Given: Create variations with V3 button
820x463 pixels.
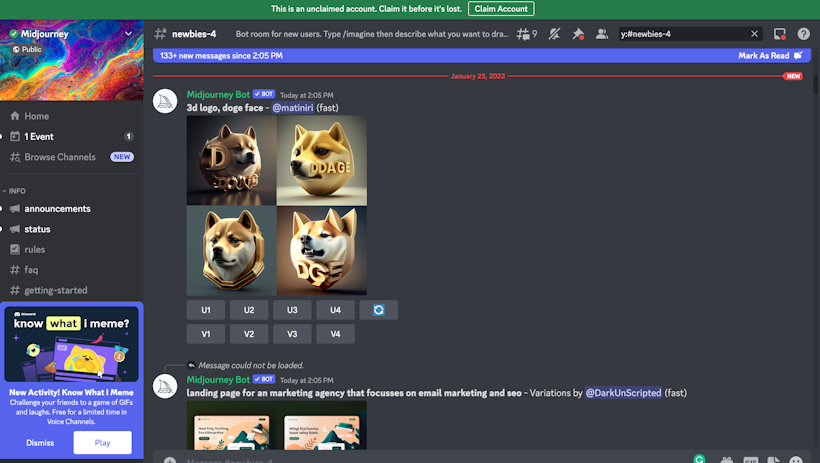Looking at the screenshot, I should [292, 334].
